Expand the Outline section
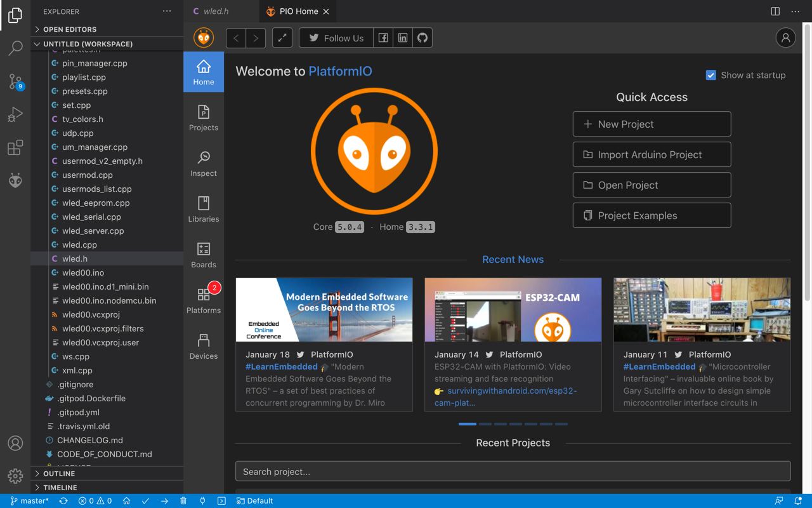812x508 pixels. [x=107, y=474]
